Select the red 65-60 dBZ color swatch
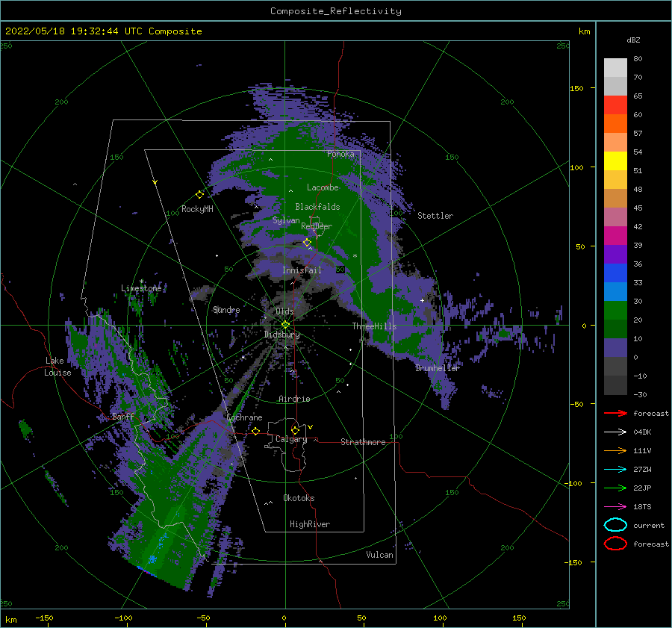Screen dimensions: 672x628 [x=615, y=105]
